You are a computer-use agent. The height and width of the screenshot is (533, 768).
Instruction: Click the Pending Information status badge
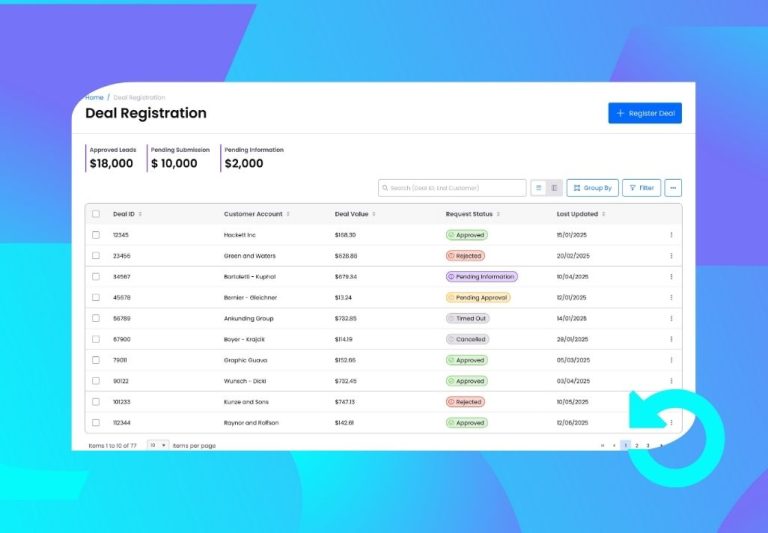pos(481,277)
